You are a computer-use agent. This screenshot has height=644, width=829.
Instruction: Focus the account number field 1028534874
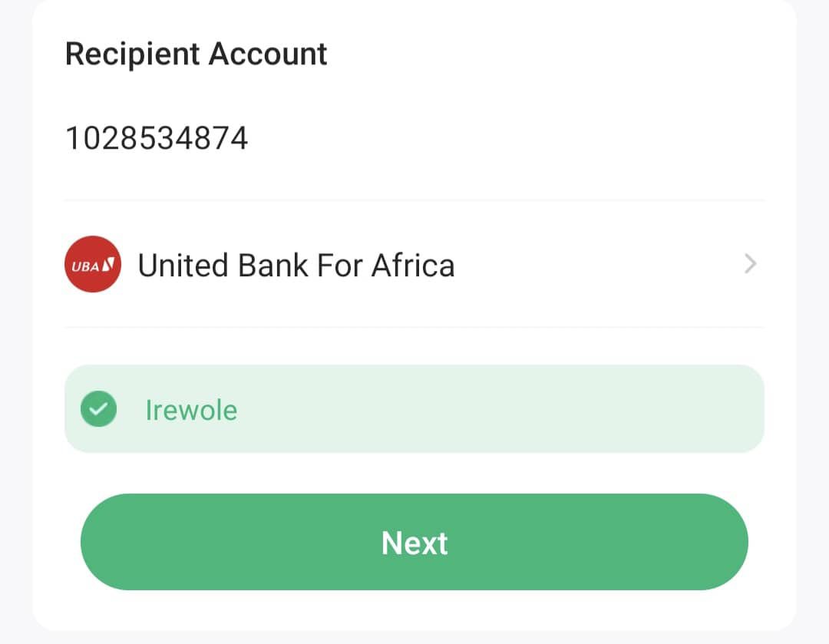[x=157, y=138]
